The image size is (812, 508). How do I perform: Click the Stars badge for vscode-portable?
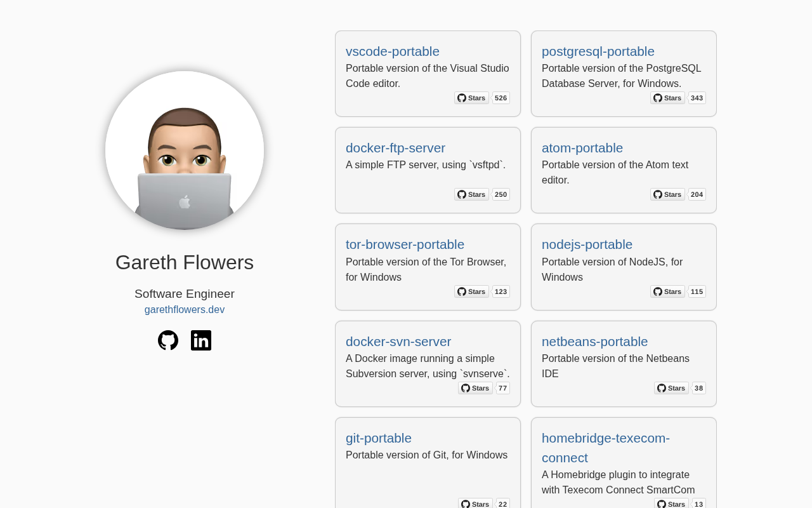point(471,98)
